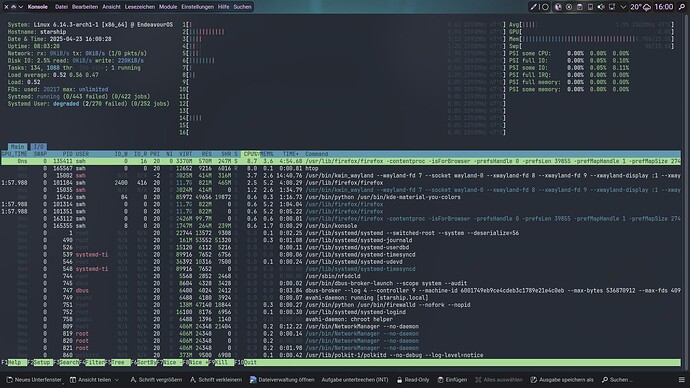Click F9 Kill in htop footer
The image size is (690, 388).
click(x=221, y=362)
